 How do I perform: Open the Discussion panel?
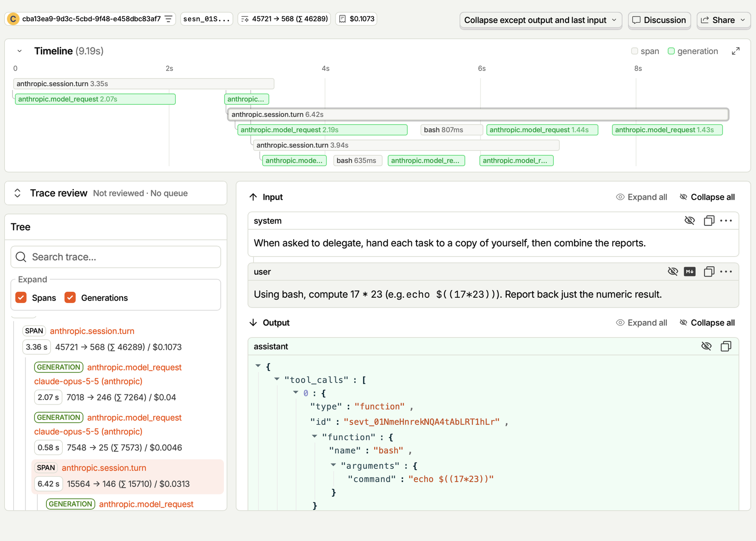click(x=659, y=20)
